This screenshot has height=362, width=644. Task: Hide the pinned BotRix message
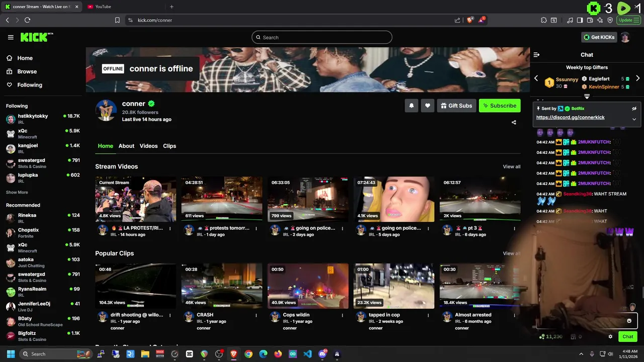click(634, 109)
